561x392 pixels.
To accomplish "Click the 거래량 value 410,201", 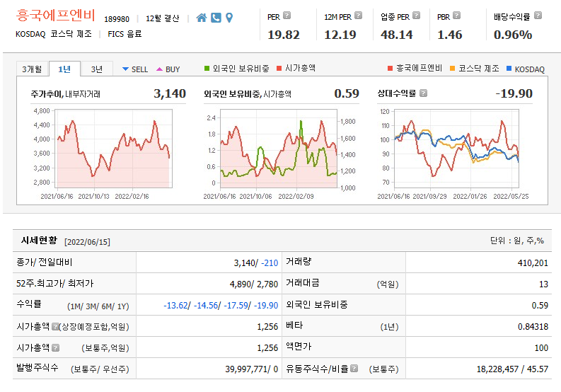I will click(x=533, y=263).
